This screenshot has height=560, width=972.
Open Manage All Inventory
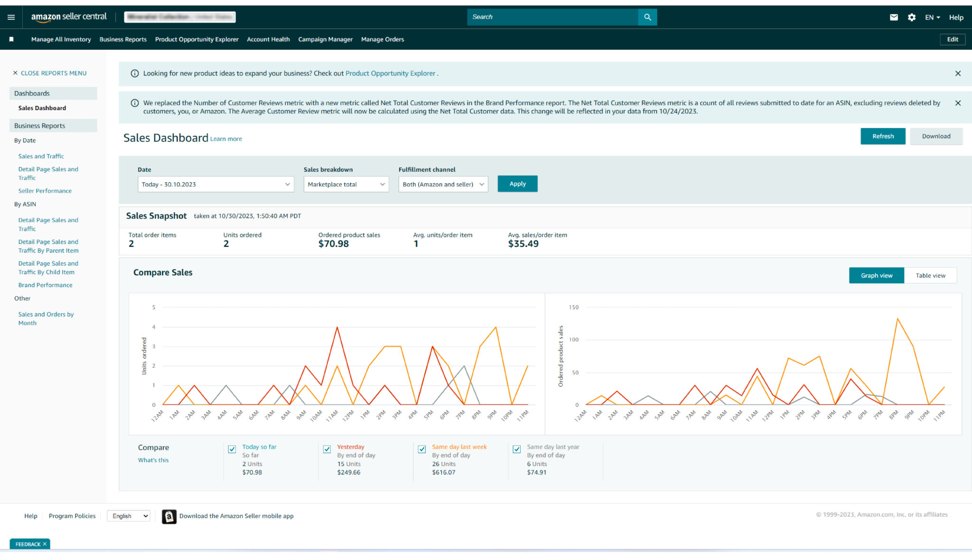61,39
